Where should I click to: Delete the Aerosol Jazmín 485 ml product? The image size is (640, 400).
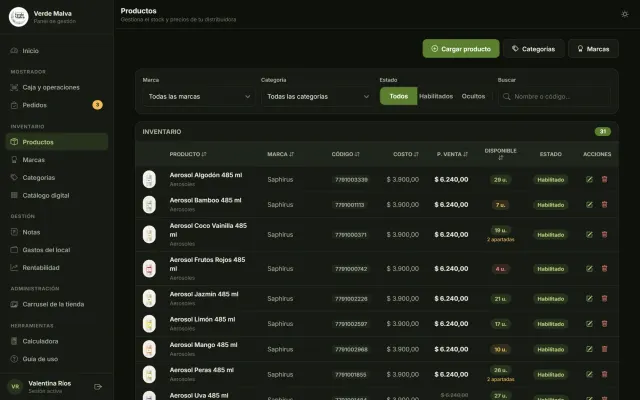point(604,298)
